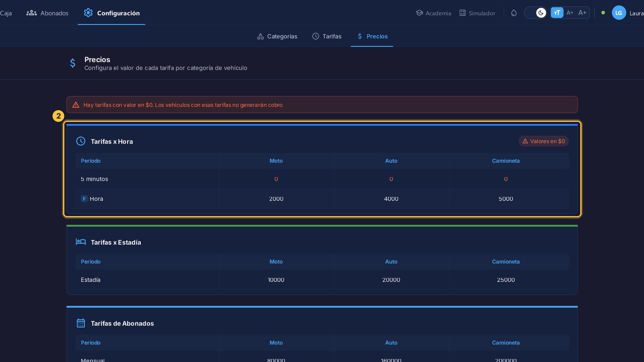This screenshot has height=362, width=644.
Task: Click the Moto column header in Tarifas de Abonados
Action: click(276, 343)
